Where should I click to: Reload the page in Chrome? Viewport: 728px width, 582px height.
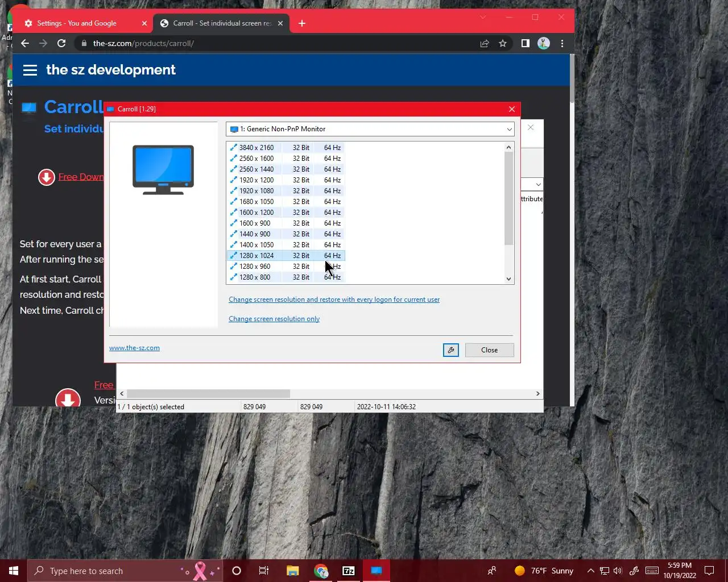pyautogui.click(x=61, y=43)
